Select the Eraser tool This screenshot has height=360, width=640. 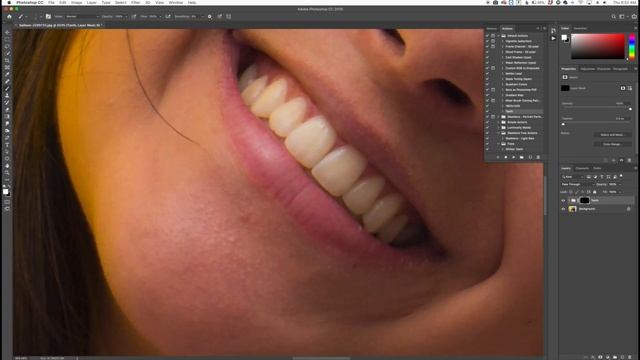(7, 109)
